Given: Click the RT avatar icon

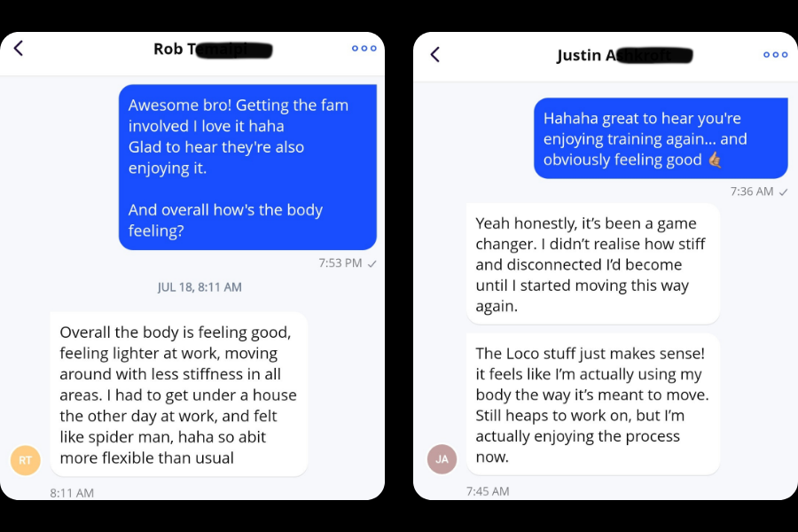Looking at the screenshot, I should click(x=25, y=460).
